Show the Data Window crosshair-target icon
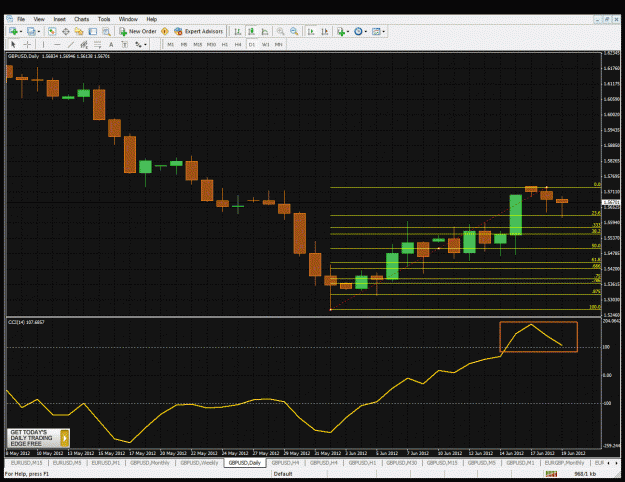625x482 pixels. click(66, 31)
